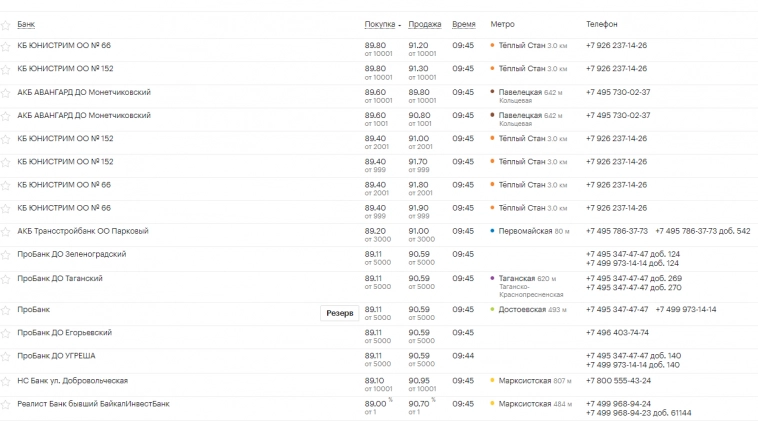This screenshot has height=421, width=758.
Task: Click phone +7 499 973-14-14 доб. 124
Action: point(632,263)
